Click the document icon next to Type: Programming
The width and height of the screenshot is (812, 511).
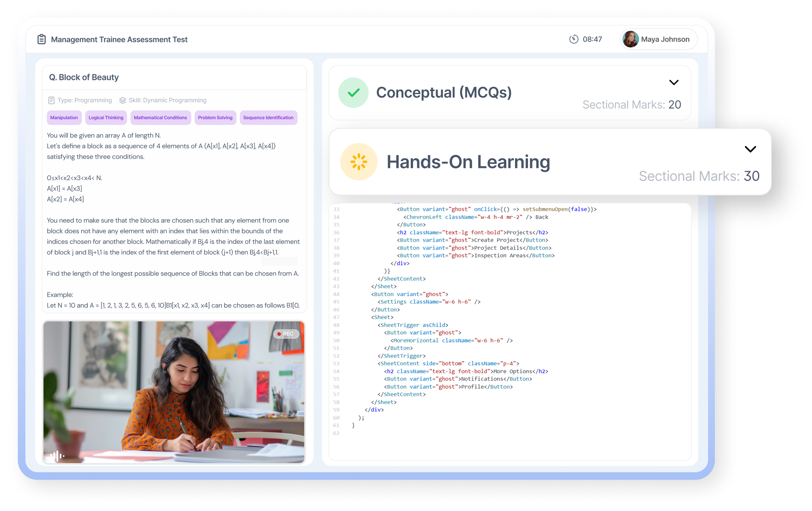[x=51, y=100]
